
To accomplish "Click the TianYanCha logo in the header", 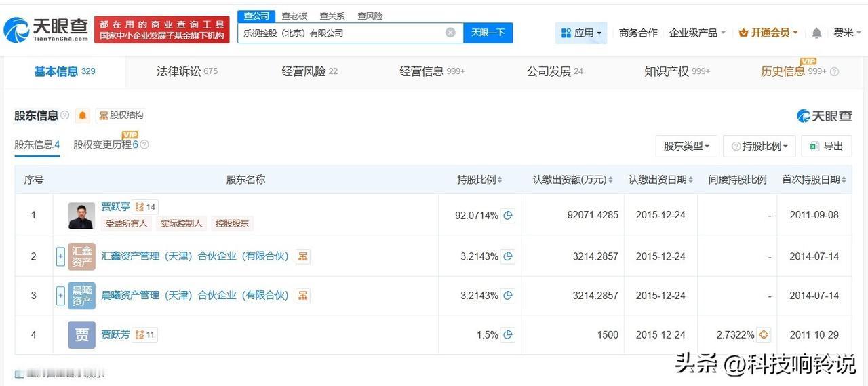I will coord(45,29).
